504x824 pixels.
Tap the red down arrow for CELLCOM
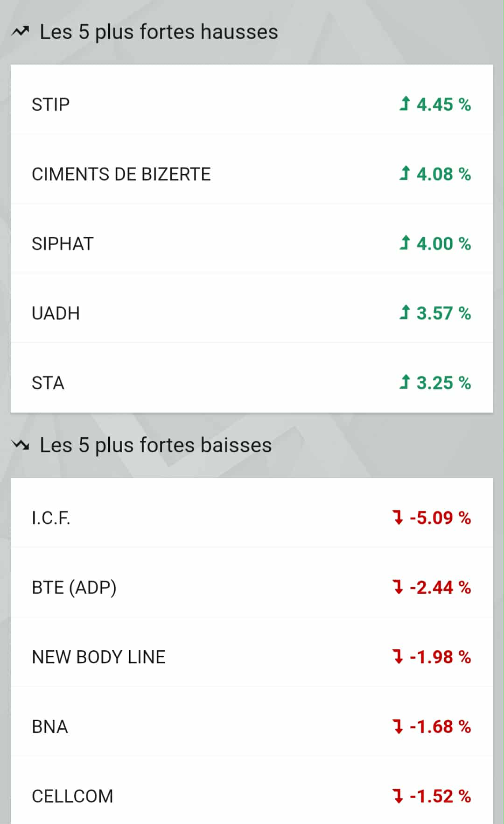398,796
